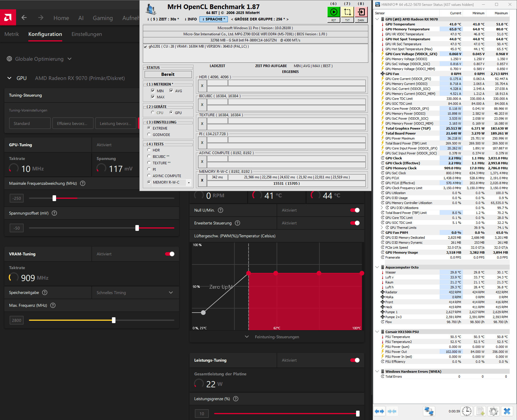Screen dimensions: 517x420
Task: Expand the GPU Thermal Limits subtree
Action: [x=382, y=228]
